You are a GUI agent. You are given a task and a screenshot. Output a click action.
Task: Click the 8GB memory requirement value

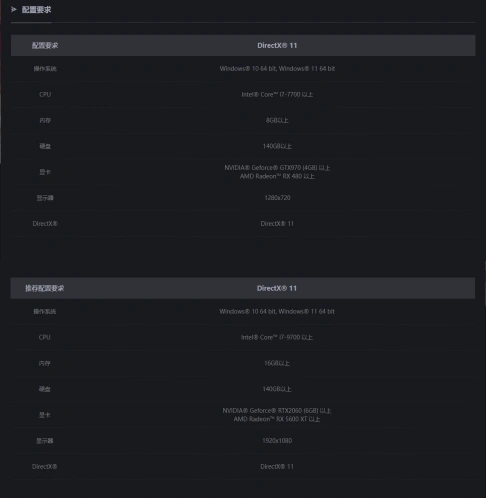click(277, 120)
